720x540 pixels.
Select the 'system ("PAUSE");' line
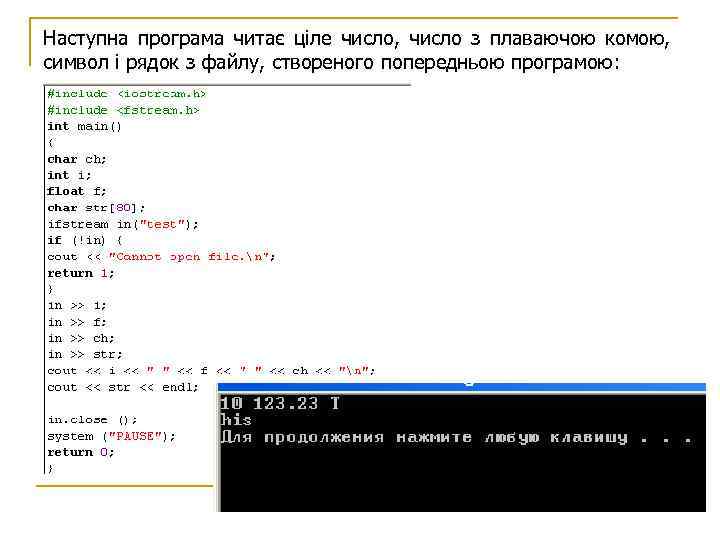[112, 436]
